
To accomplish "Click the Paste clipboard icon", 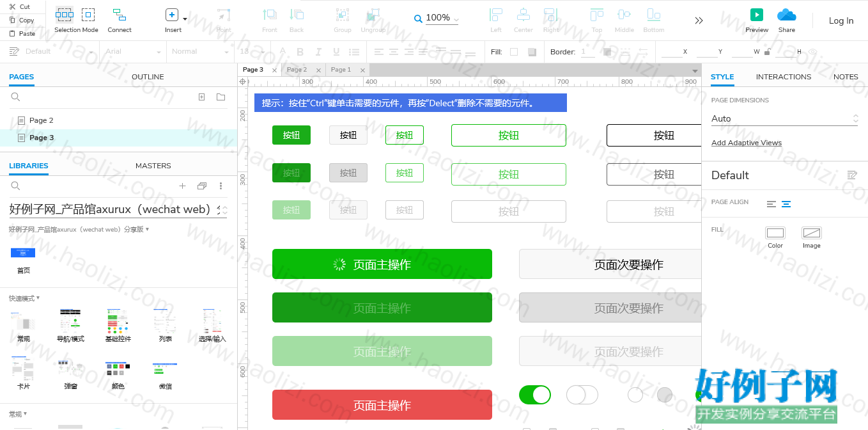I will (12, 33).
